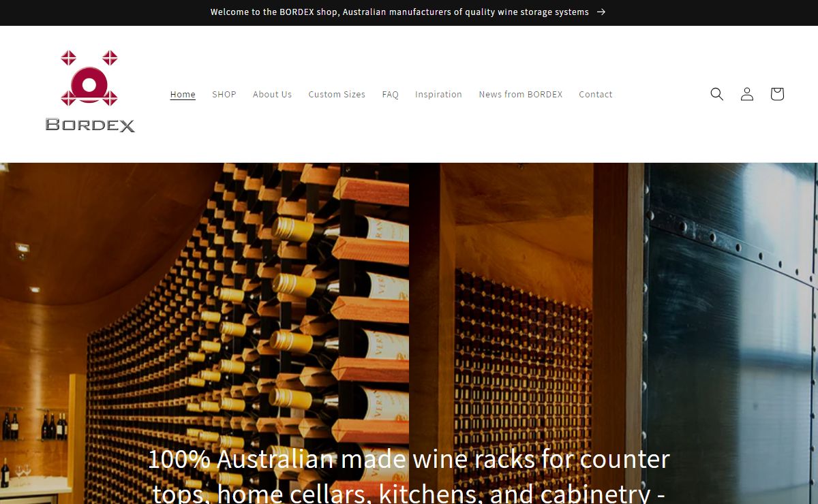
Task: Open the shopping cart bag icon
Action: tap(777, 94)
